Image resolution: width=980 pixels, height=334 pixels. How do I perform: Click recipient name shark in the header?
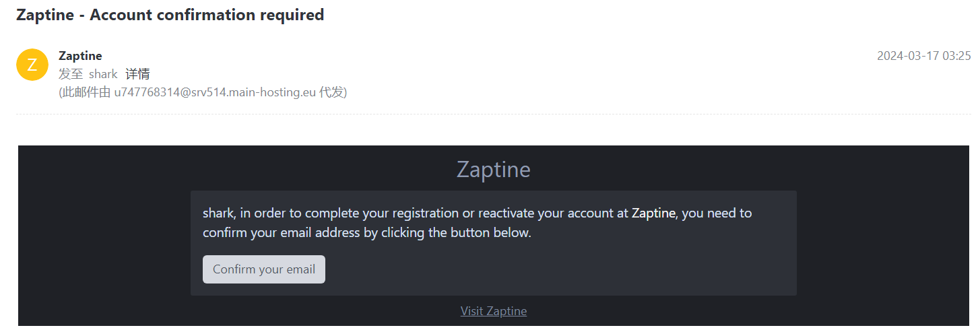tap(103, 74)
